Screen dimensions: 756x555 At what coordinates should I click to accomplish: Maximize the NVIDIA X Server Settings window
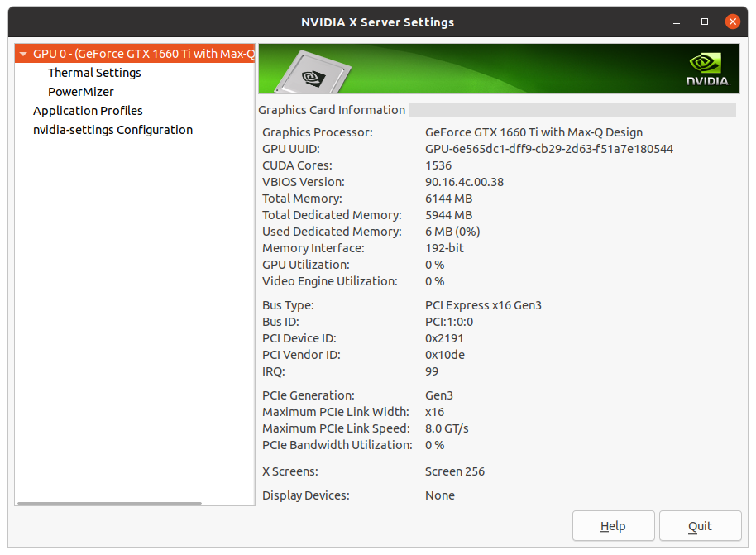[x=705, y=22]
